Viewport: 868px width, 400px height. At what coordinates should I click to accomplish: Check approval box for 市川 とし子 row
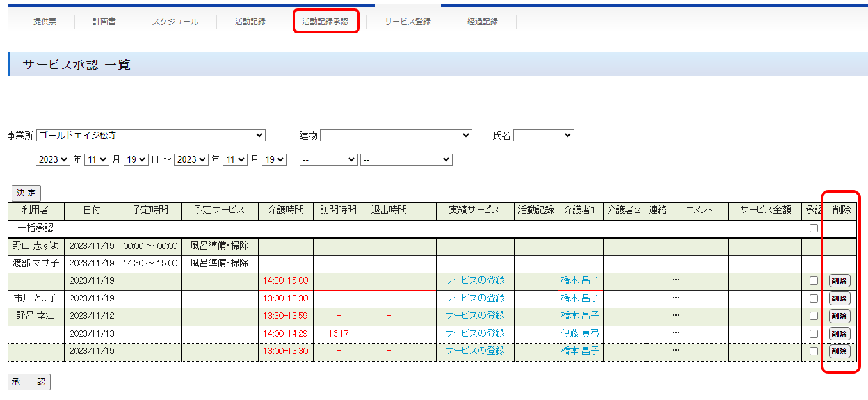[814, 298]
